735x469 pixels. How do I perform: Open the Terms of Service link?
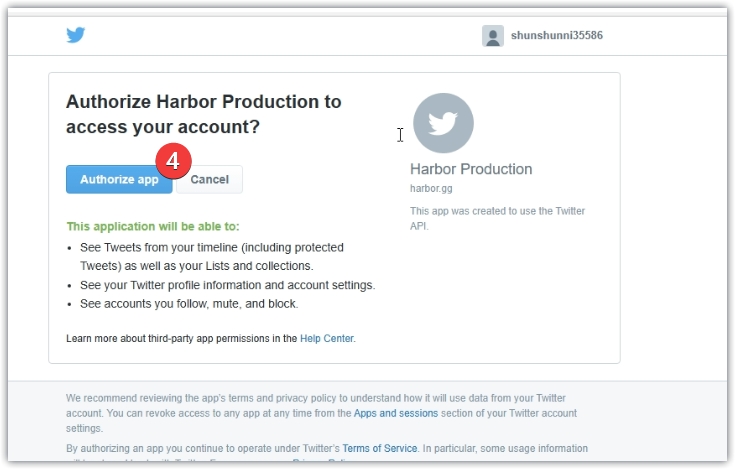point(381,448)
